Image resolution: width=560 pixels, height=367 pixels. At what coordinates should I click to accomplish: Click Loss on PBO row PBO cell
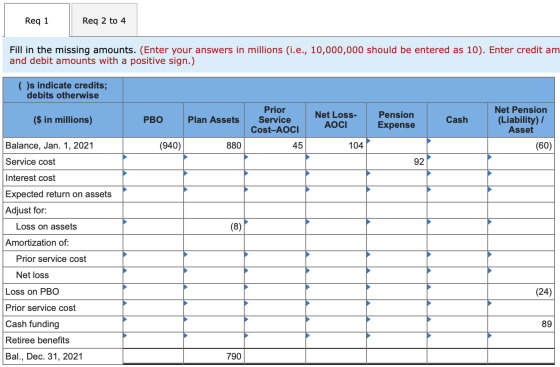pos(153,291)
